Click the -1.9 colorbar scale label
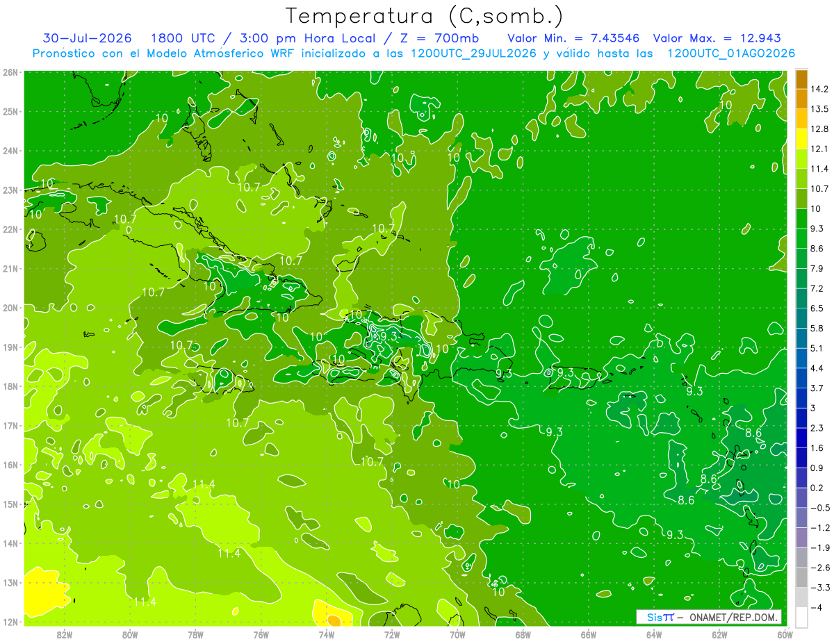Image resolution: width=834 pixels, height=644 pixels. [819, 547]
